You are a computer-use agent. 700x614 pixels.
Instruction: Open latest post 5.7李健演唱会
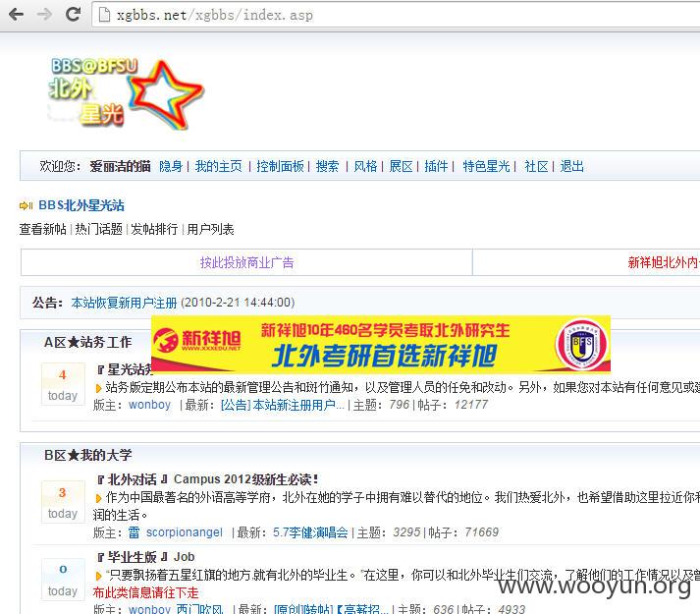[310, 532]
